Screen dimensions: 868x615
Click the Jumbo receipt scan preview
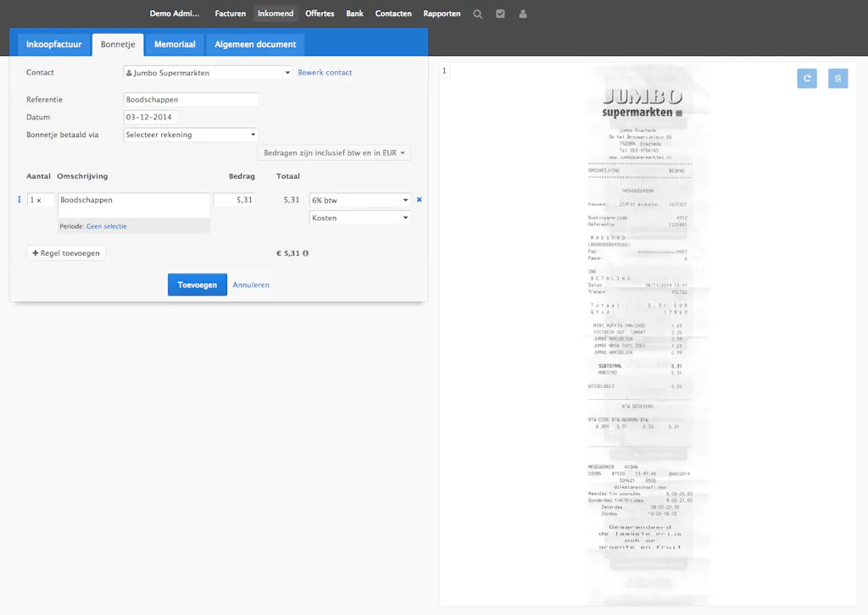point(648,335)
